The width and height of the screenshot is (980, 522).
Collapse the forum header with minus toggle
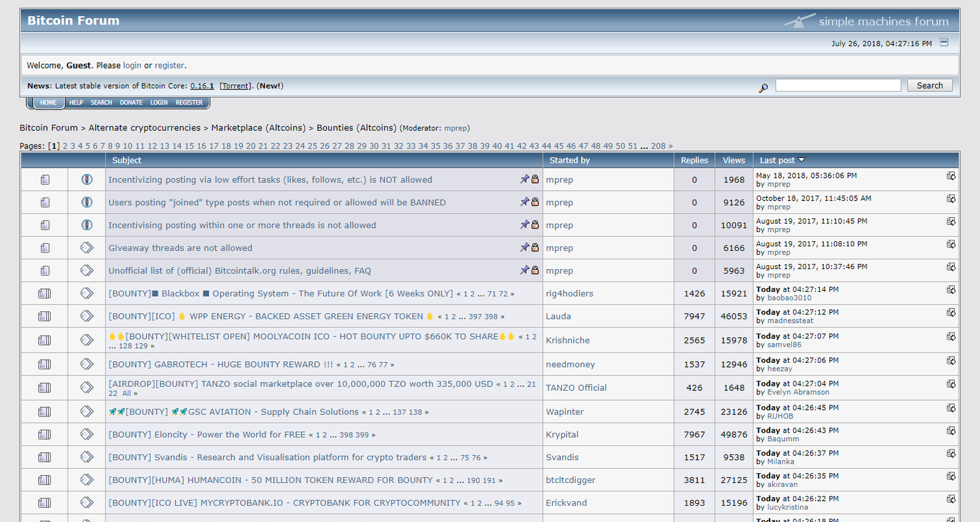point(944,43)
